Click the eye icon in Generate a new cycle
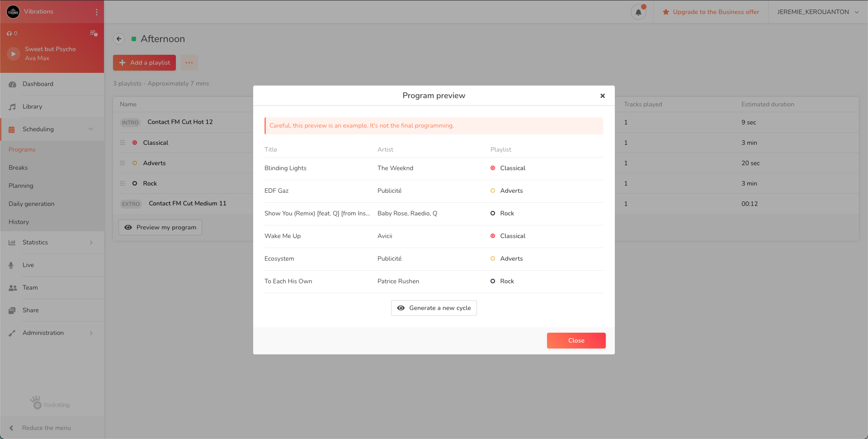Image resolution: width=868 pixels, height=439 pixels. click(x=401, y=308)
